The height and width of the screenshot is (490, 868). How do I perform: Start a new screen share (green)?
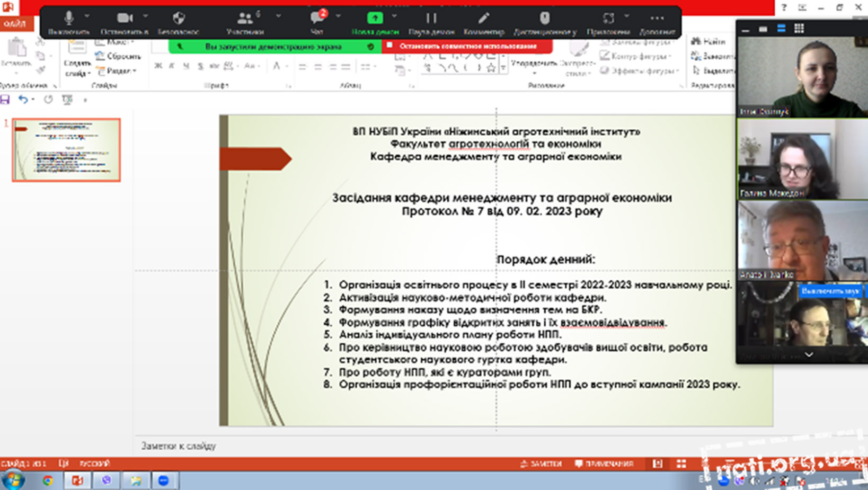coord(375,22)
